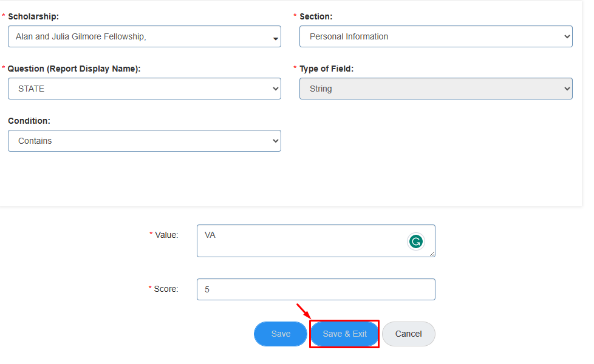
Task: Click the arrow on the Condition dropdown
Action: [275, 141]
